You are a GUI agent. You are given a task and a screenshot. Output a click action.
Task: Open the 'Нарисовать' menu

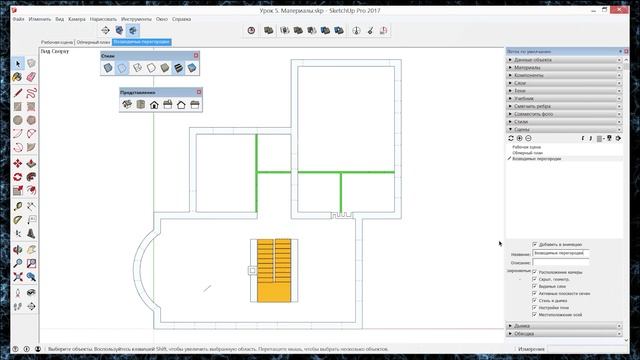103,19
